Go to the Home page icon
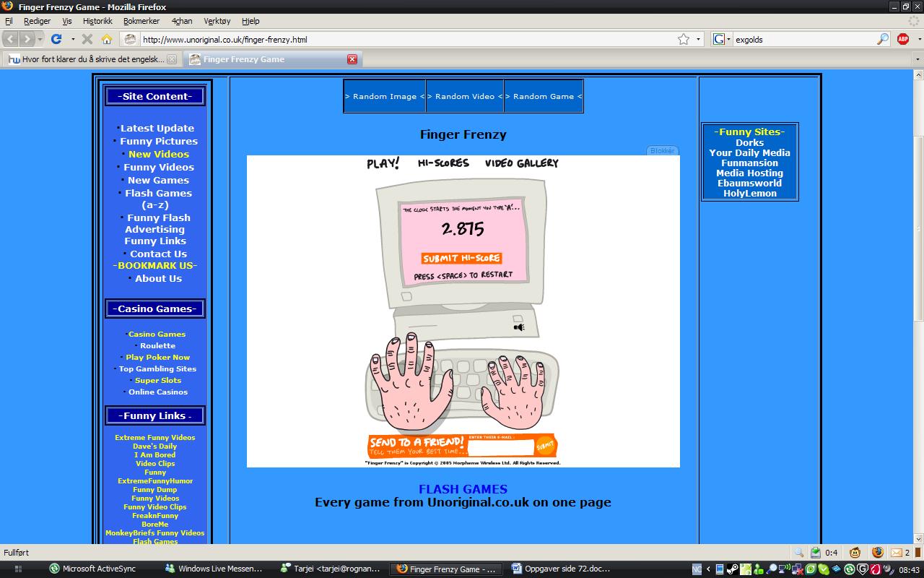This screenshot has height=578, width=924. (x=107, y=39)
